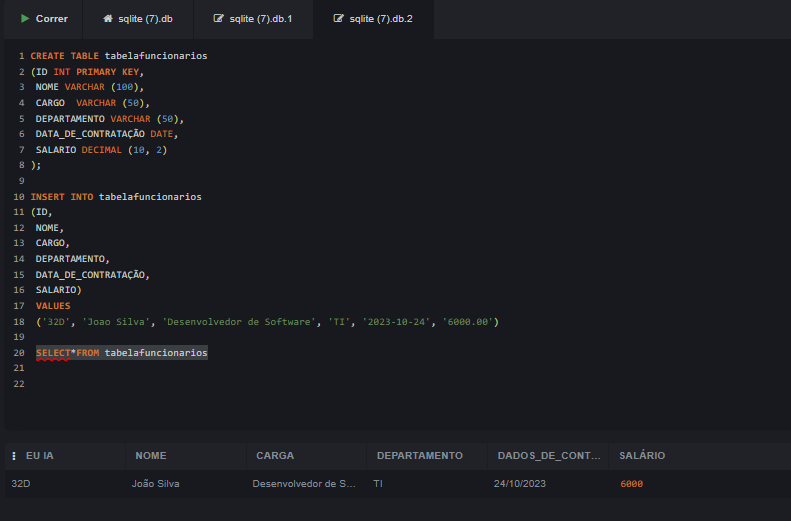Switch to the sqlite (7).db tab
Viewport: 791px width, 521px height.
138,19
